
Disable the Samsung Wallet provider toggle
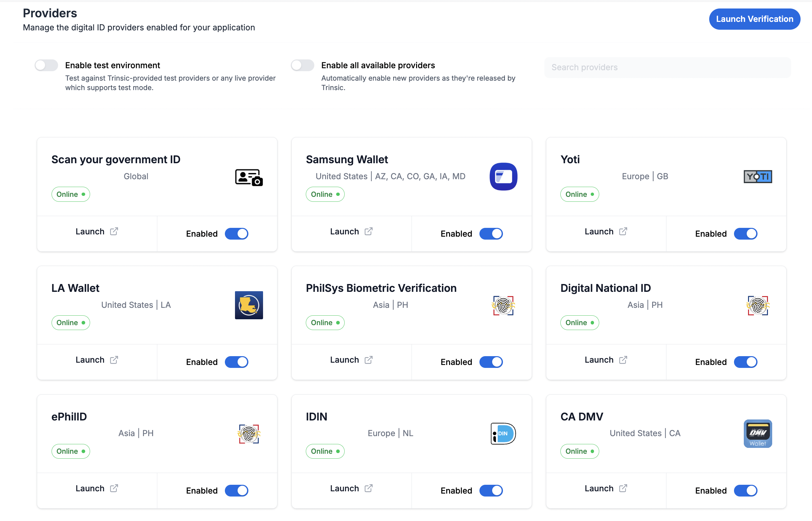click(491, 233)
